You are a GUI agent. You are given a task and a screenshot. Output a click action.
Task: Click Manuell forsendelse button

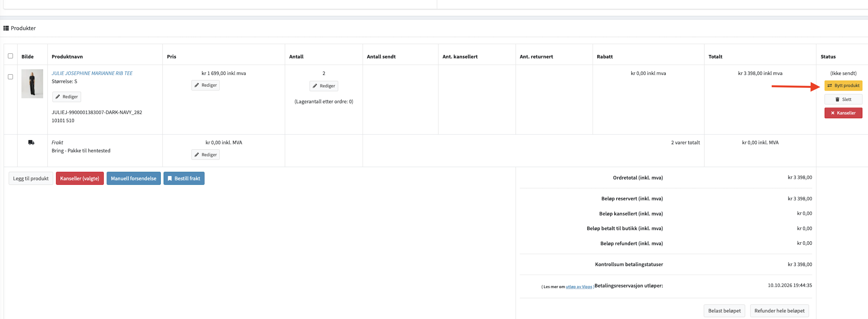pyautogui.click(x=133, y=178)
